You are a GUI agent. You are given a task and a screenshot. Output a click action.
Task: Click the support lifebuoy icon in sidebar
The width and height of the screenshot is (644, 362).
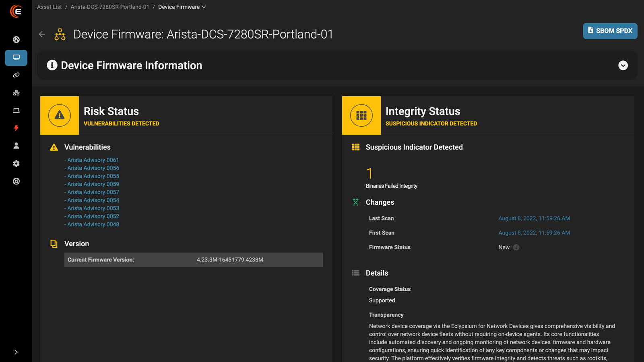(16, 181)
